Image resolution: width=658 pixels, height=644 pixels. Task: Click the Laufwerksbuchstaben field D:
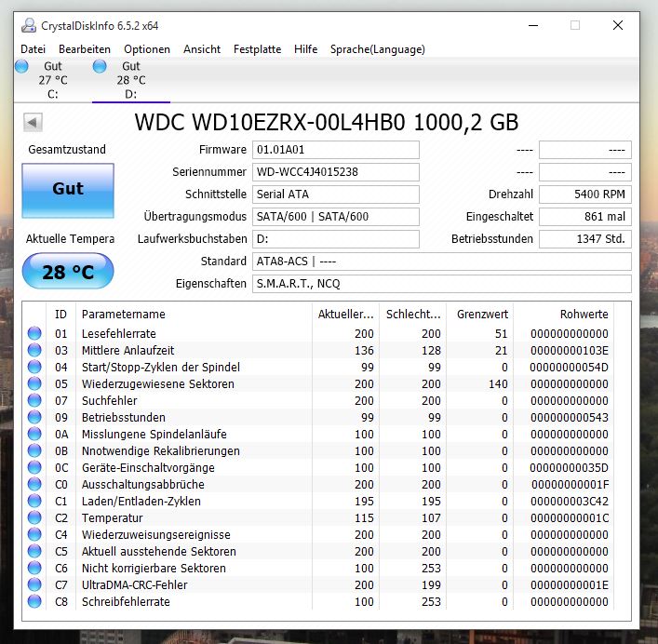pyautogui.click(x=336, y=239)
